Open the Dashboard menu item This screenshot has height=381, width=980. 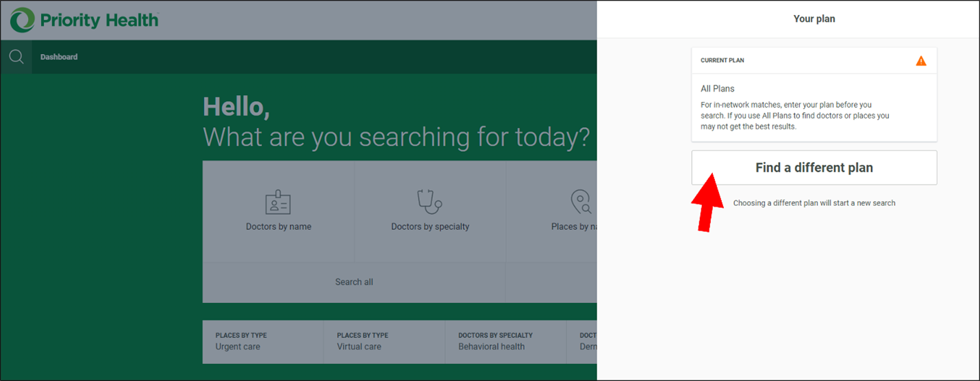tap(59, 57)
